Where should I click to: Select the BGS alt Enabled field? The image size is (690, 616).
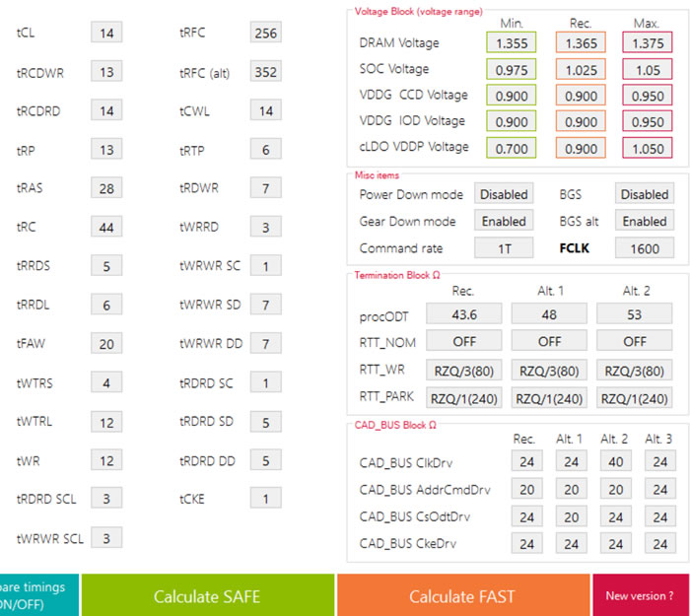pos(645,222)
